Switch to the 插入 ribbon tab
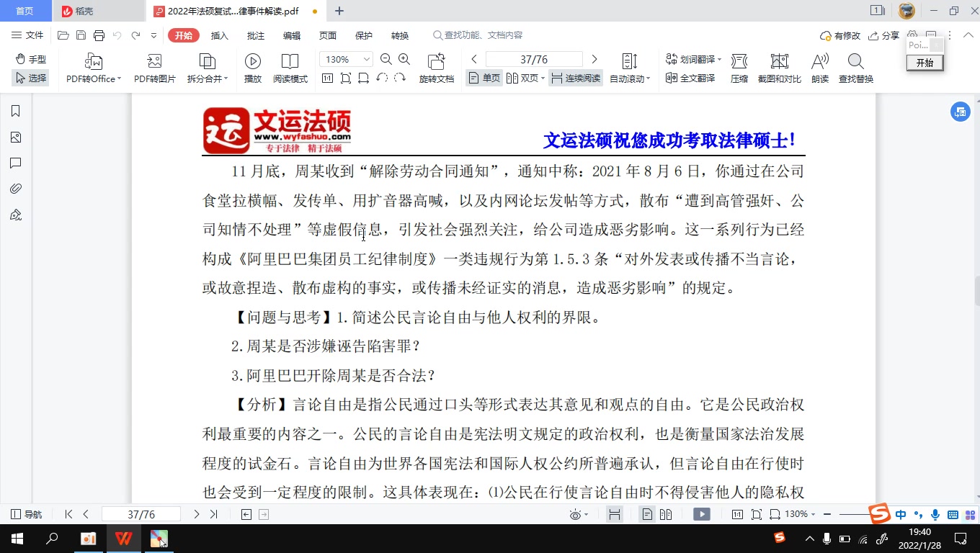Screen dimensions: 980x553 (x=219, y=35)
